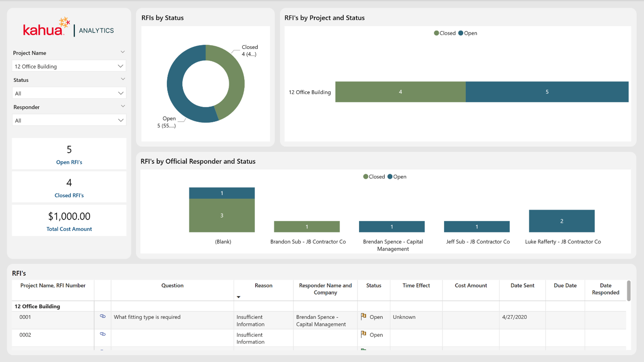Image resolution: width=644 pixels, height=362 pixels.
Task: Toggle Closed legend in Project and Status chart
Action: (445, 33)
